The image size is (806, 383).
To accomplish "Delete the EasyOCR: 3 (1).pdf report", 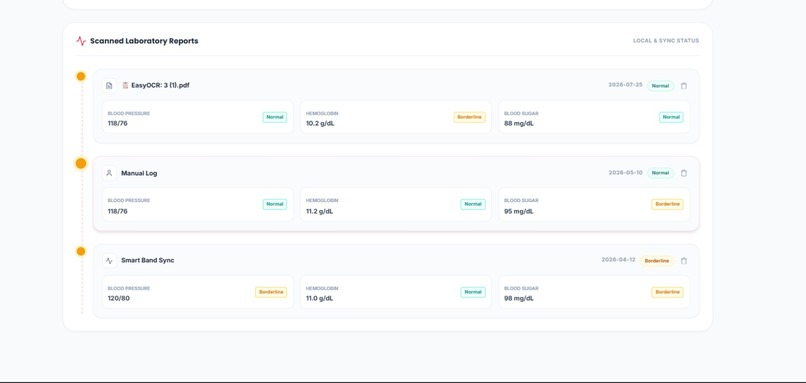I will [x=684, y=86].
